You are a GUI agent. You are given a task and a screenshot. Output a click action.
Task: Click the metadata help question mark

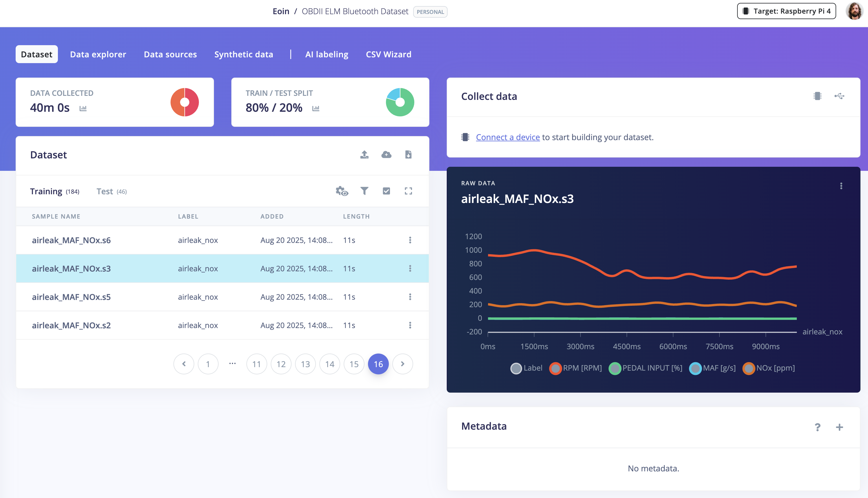(x=817, y=427)
